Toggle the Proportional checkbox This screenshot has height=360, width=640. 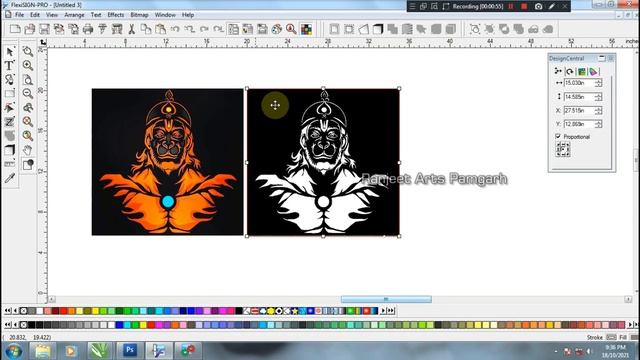tap(558, 136)
